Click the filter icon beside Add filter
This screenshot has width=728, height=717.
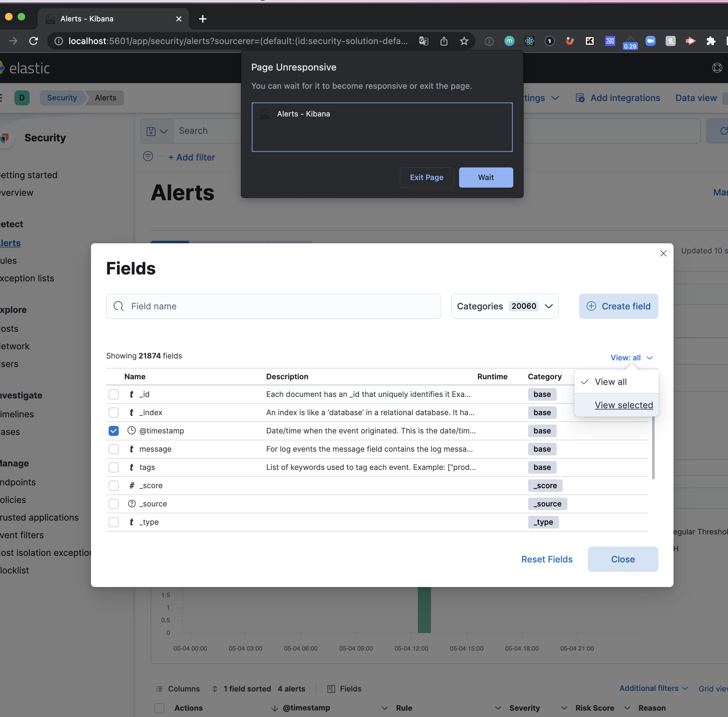147,157
